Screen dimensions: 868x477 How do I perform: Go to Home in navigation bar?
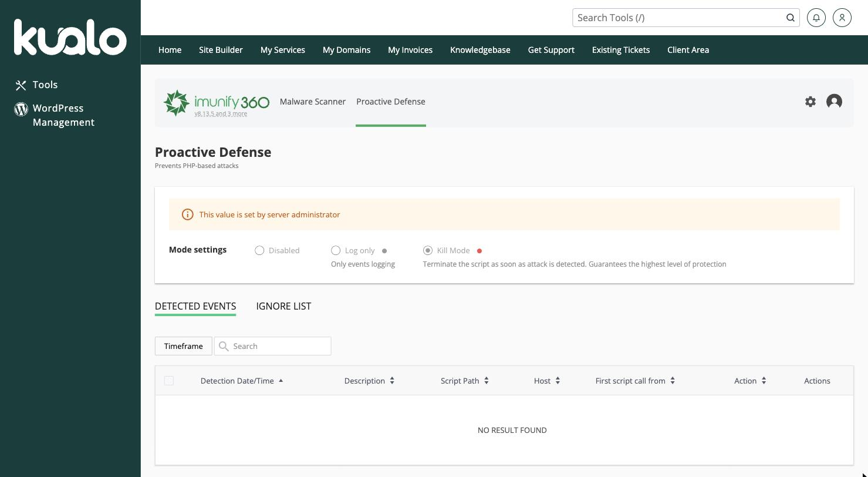170,50
